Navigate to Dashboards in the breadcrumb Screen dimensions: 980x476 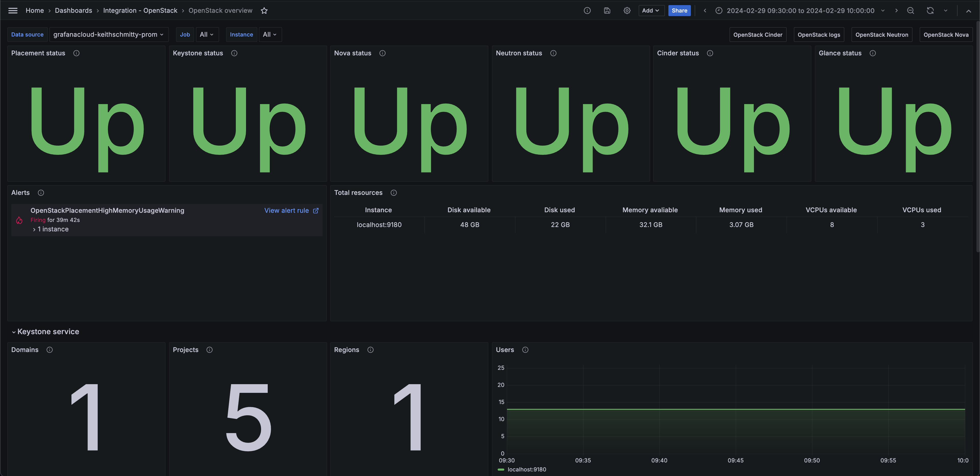click(73, 10)
